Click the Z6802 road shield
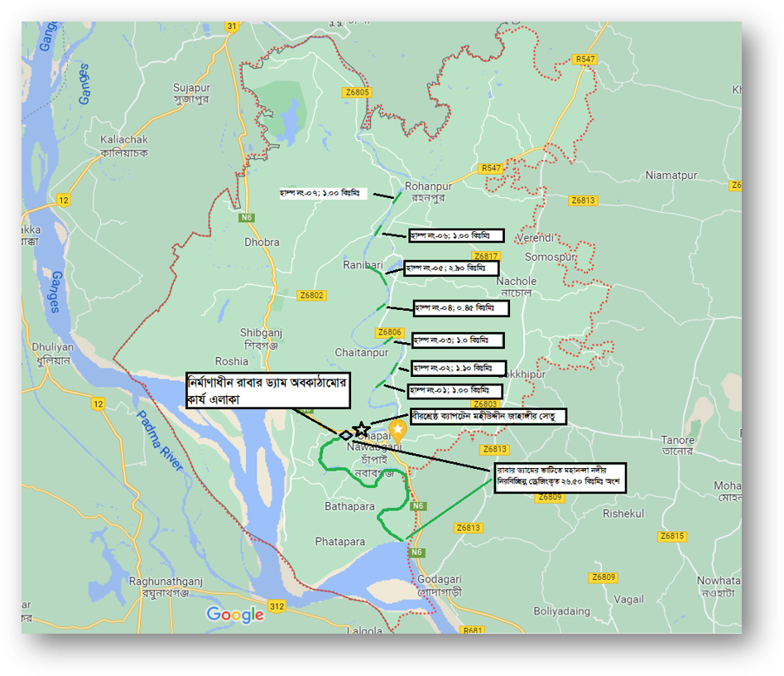The height and width of the screenshot is (676, 784). 311,295
